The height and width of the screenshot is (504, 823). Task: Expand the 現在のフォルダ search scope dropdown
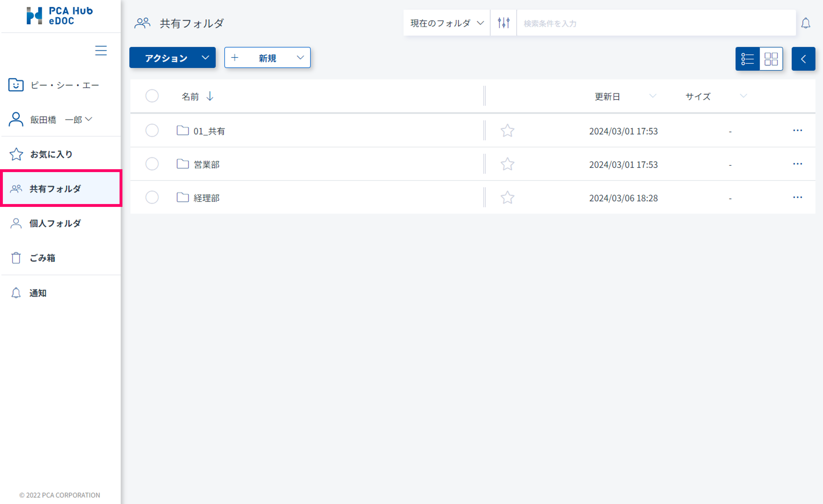coord(447,23)
